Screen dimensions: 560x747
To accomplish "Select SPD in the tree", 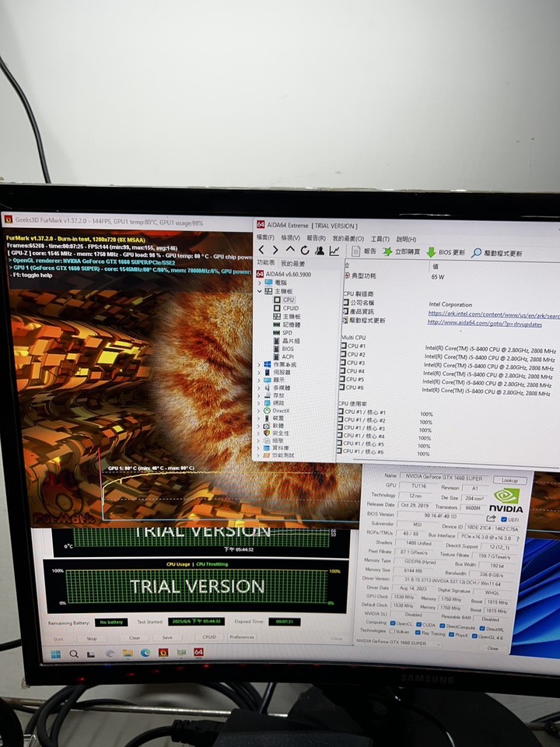I will pyautogui.click(x=283, y=332).
